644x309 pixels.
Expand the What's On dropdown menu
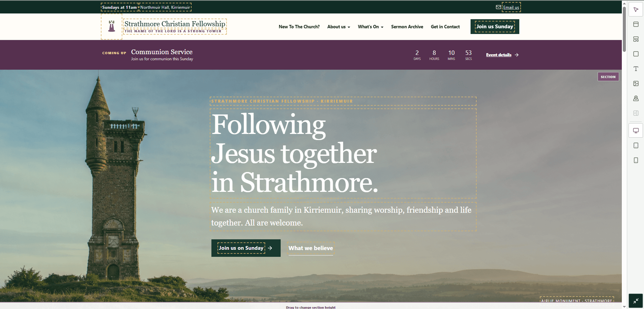370,27
